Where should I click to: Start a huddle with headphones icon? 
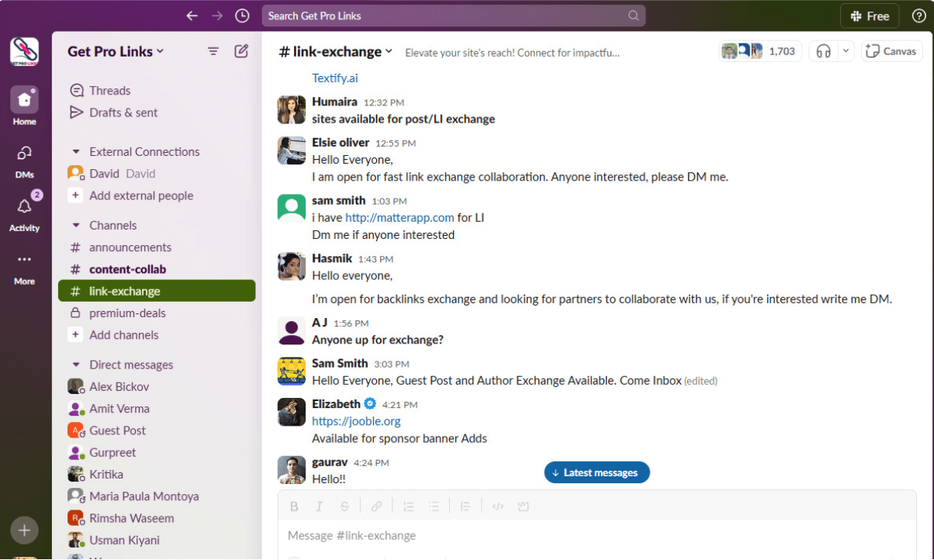(x=824, y=51)
